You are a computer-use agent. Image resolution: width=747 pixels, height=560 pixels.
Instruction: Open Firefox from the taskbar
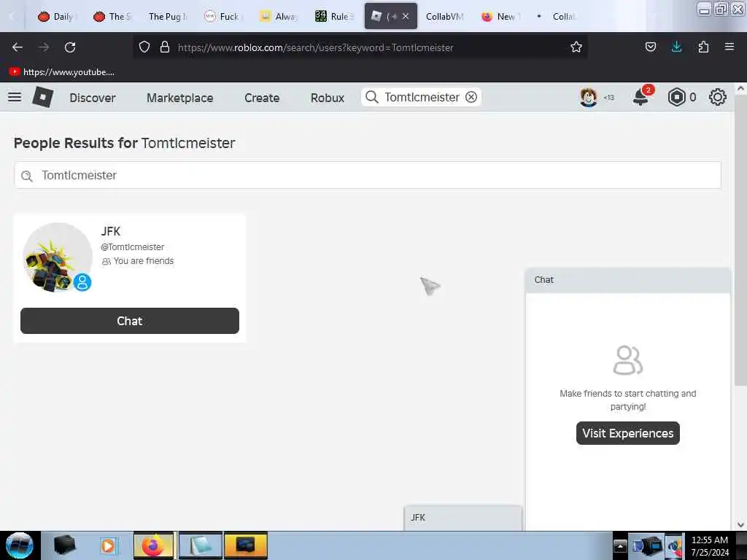click(x=153, y=545)
